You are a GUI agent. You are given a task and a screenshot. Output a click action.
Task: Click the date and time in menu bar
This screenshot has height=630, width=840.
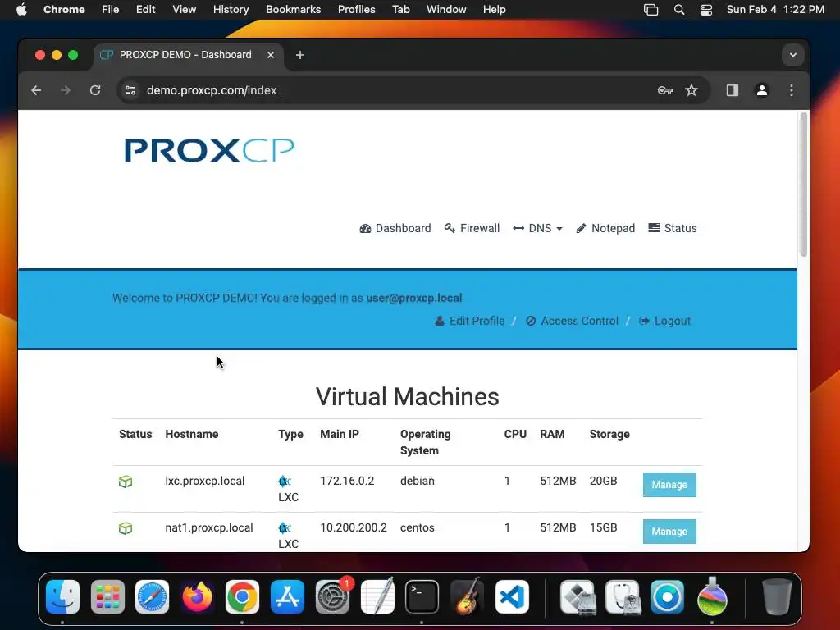[x=775, y=10]
